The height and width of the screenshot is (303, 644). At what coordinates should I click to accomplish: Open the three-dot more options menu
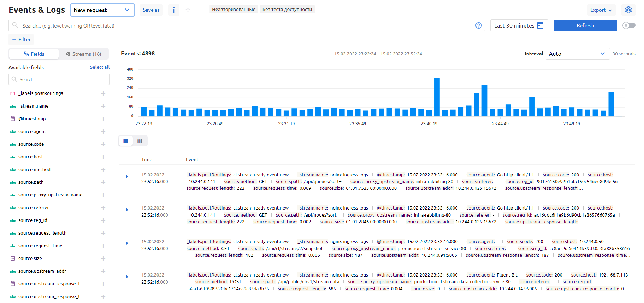(173, 10)
